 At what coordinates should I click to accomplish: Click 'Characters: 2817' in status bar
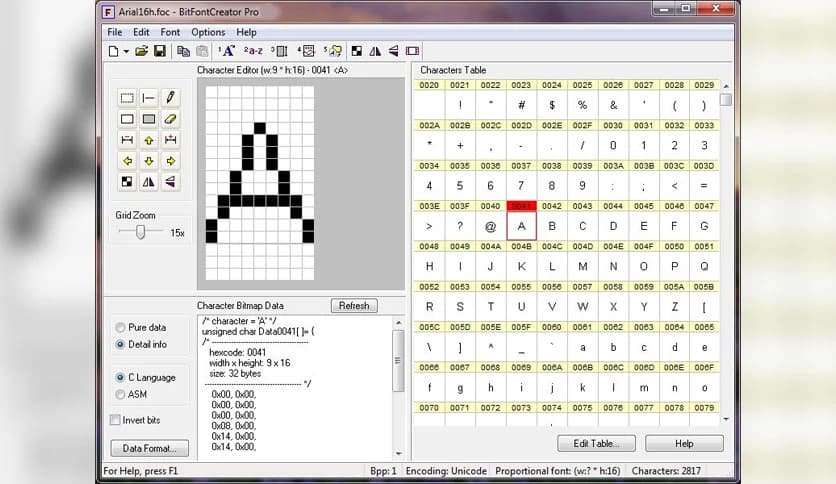(666, 471)
